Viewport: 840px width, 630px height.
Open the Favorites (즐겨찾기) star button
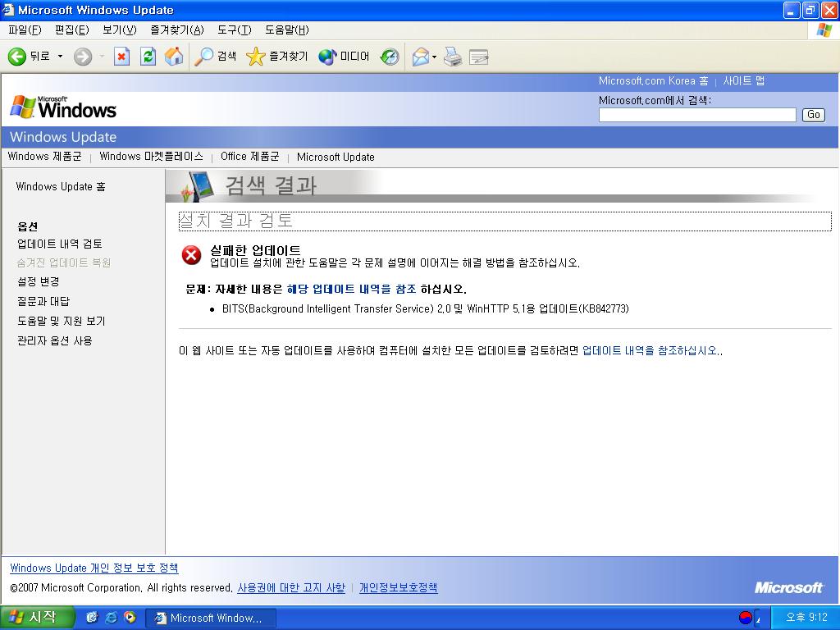[277, 57]
